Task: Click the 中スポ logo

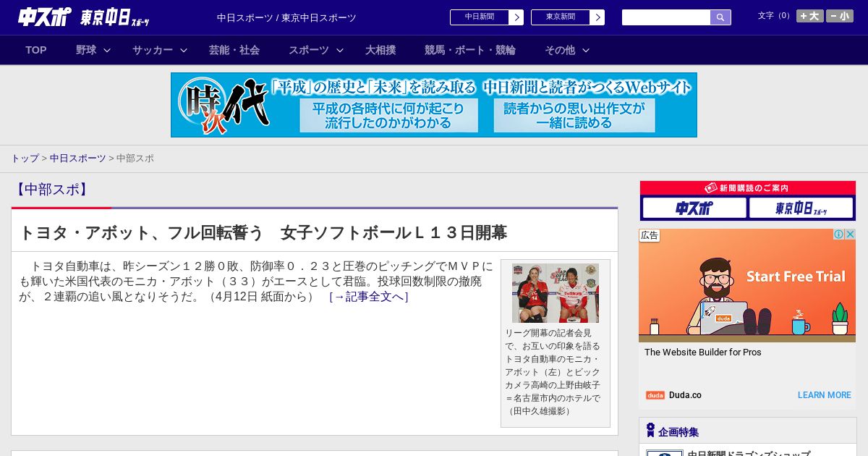Action: [x=45, y=17]
